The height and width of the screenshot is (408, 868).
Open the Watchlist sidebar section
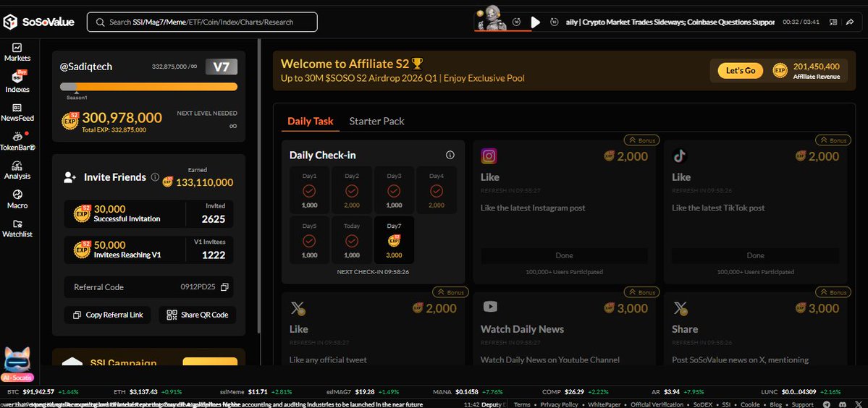[17, 229]
